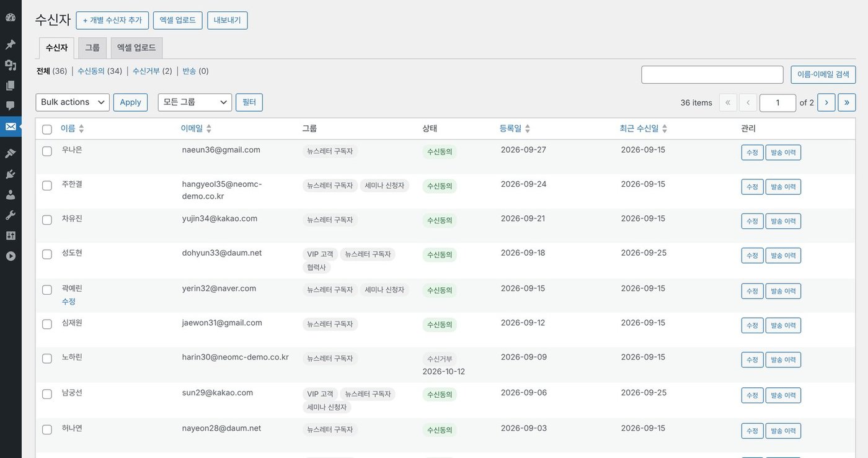Filter by 수신동의 (34) status link

[100, 71]
